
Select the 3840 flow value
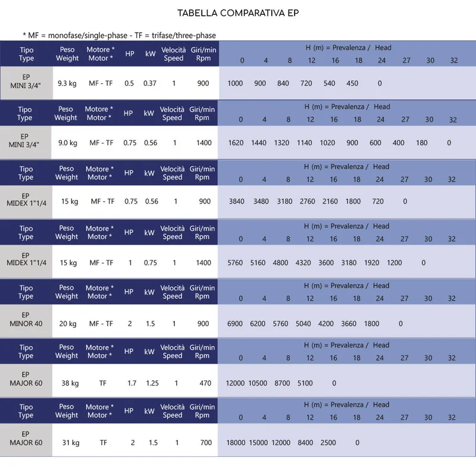(x=236, y=201)
